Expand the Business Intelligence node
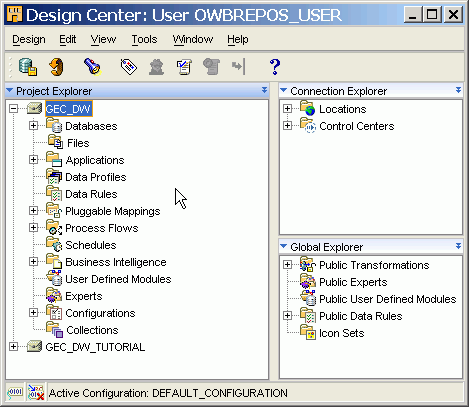Image resolution: width=469 pixels, height=407 pixels. click(x=33, y=262)
